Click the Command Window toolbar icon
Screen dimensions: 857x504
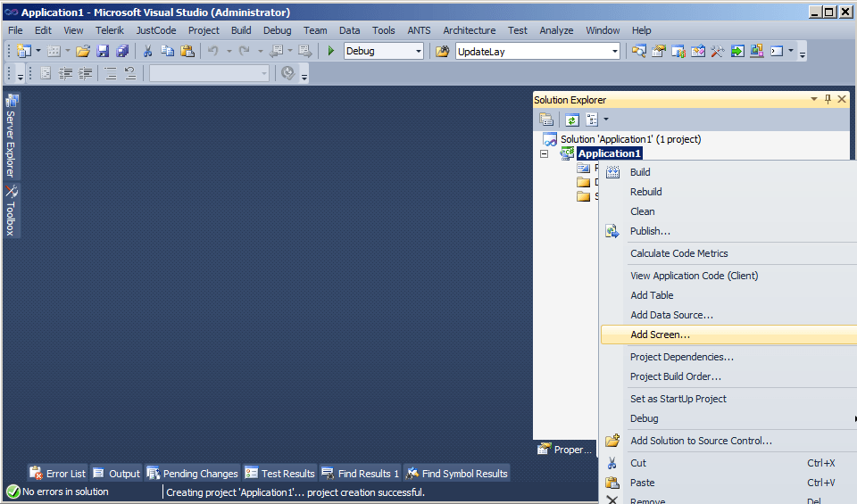tap(777, 52)
